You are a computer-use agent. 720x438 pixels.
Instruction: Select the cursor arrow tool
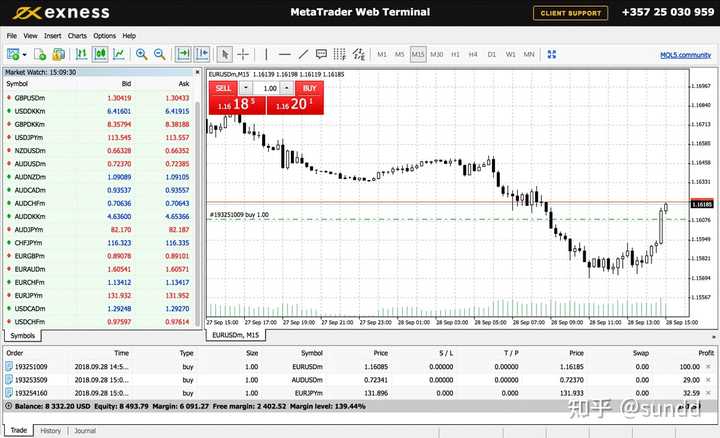[x=225, y=54]
